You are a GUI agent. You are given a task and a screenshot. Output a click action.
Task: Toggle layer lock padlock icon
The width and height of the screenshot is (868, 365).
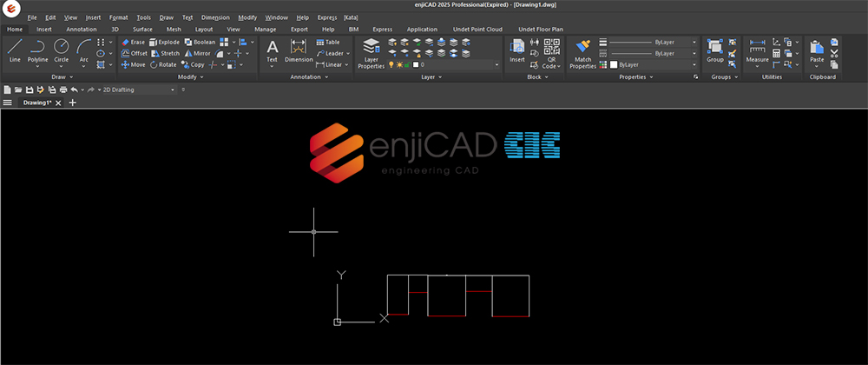407,65
